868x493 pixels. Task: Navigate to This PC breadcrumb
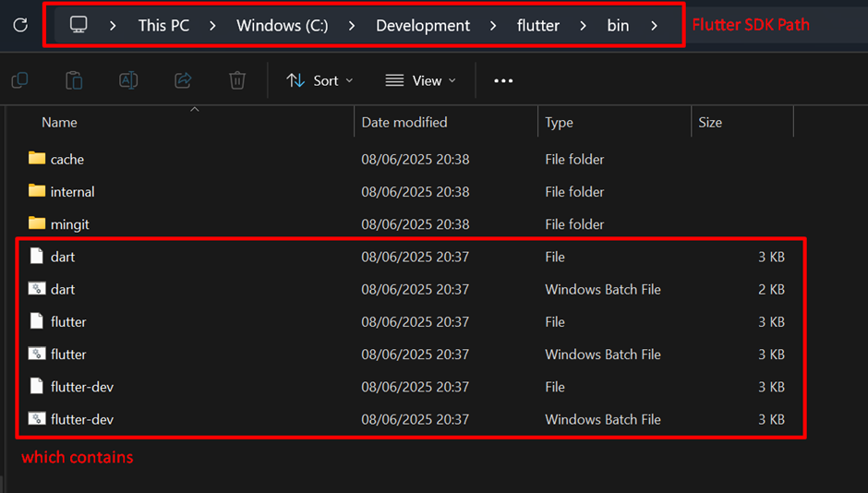point(163,26)
